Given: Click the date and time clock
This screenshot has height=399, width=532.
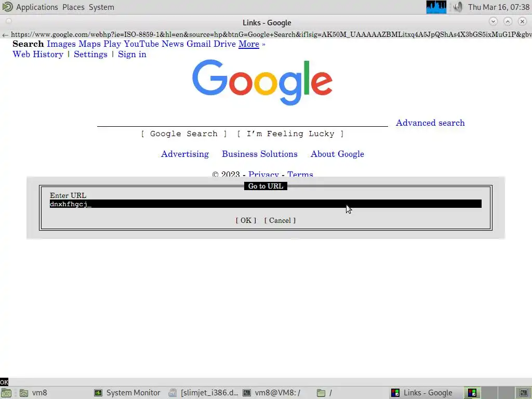Looking at the screenshot, I should point(499,7).
